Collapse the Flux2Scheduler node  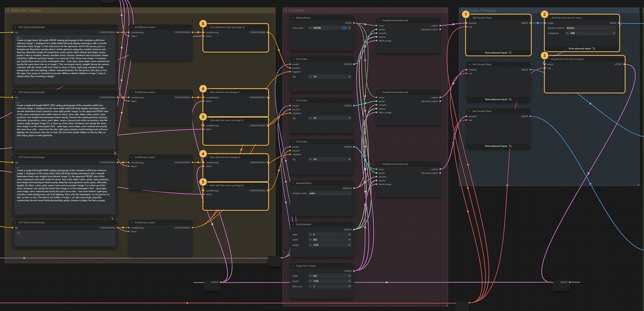[x=294, y=224]
